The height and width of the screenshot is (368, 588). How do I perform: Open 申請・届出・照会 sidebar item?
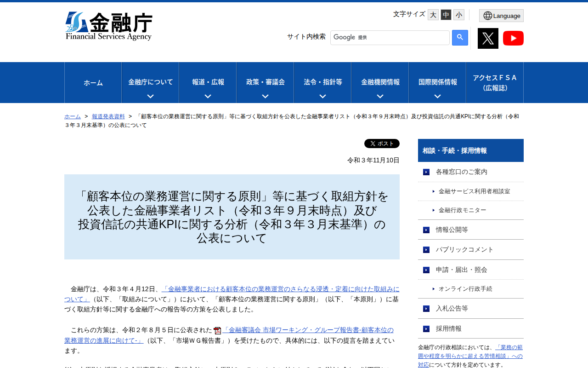(x=462, y=270)
